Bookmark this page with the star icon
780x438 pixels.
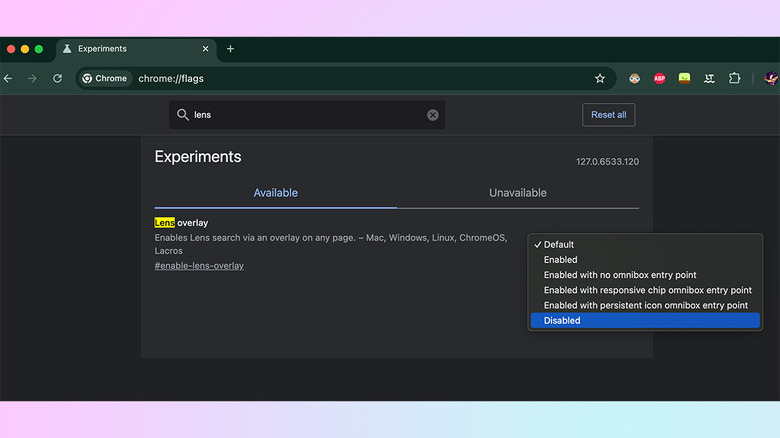[x=600, y=78]
